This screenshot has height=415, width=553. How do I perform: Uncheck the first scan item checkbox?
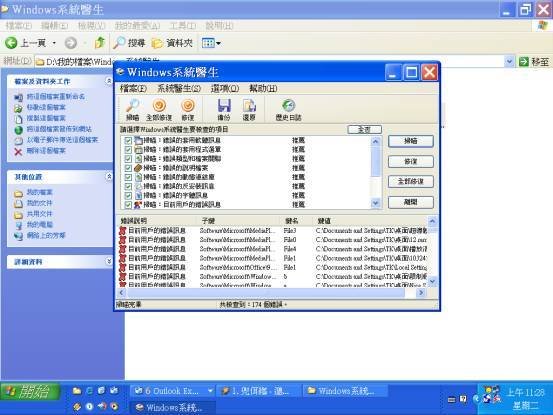tap(128, 140)
